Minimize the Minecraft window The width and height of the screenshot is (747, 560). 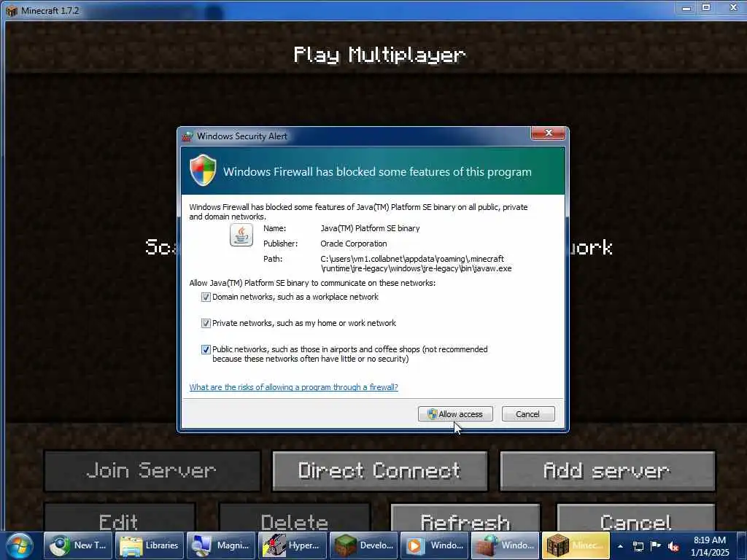coord(686,7)
